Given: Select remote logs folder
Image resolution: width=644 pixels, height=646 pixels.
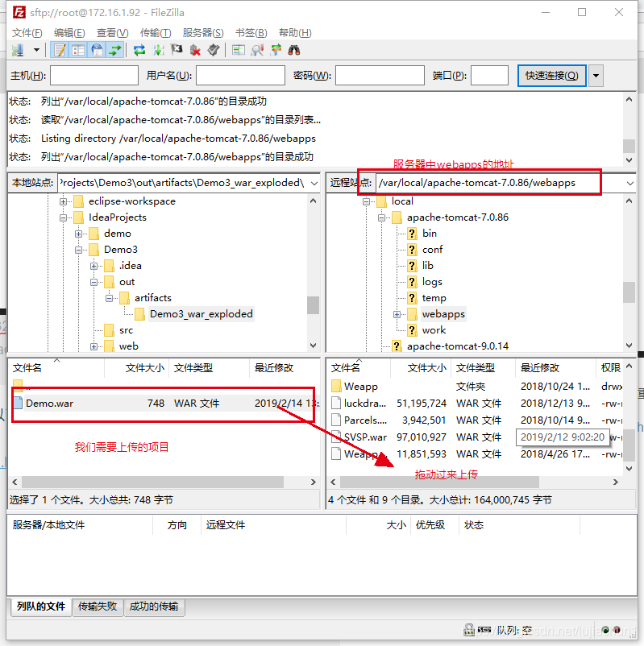Looking at the screenshot, I should click(x=432, y=282).
